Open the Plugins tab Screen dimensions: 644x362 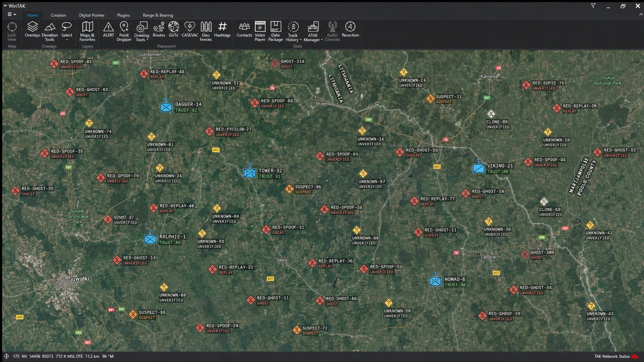click(x=123, y=15)
